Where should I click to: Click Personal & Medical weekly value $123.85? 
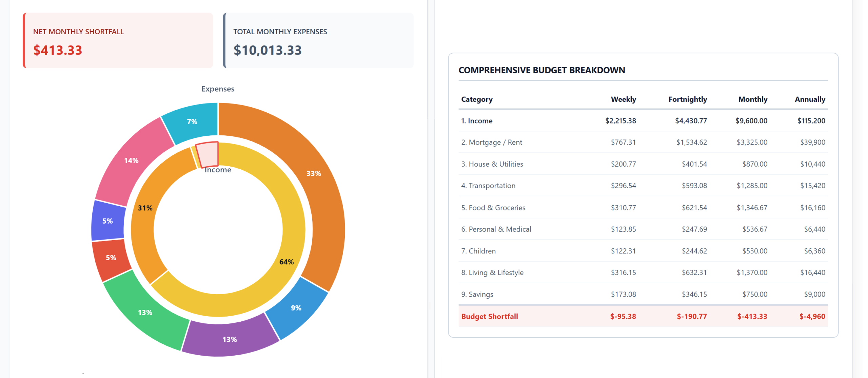[x=623, y=229]
